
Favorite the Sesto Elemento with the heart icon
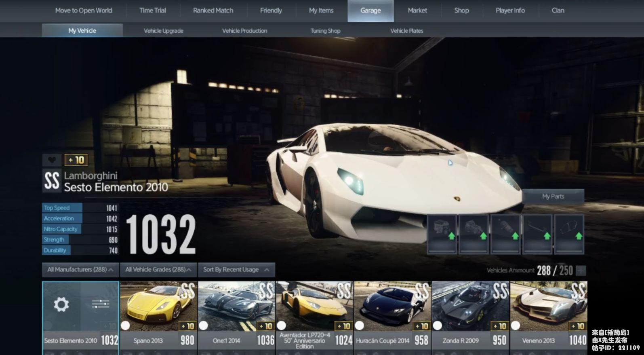(52, 160)
